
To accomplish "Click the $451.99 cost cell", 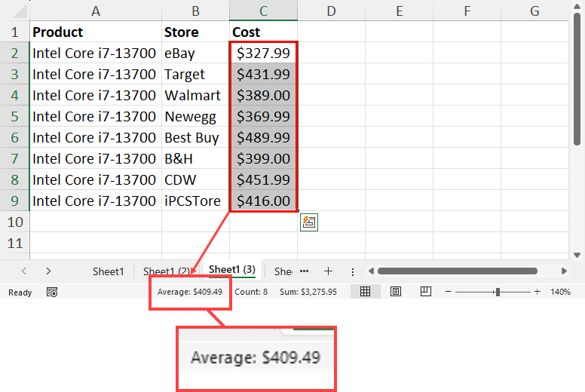I will [263, 179].
